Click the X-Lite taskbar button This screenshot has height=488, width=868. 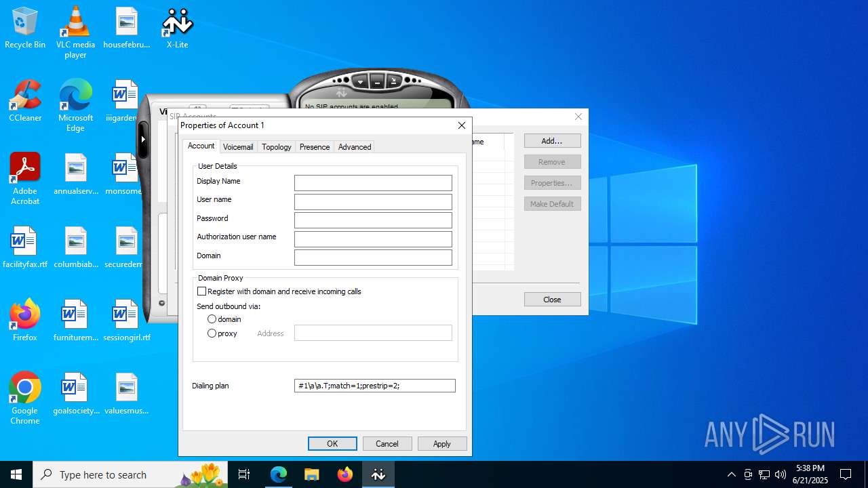[378, 474]
